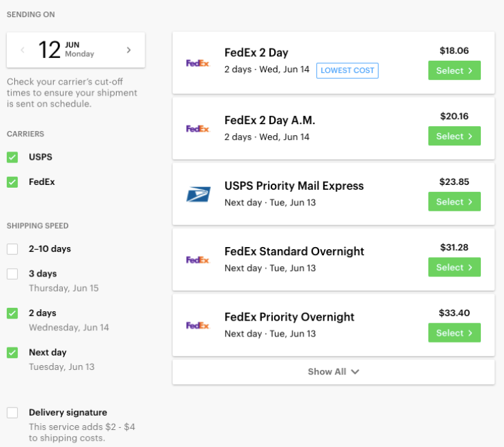Click the $20.16 price
The image size is (504, 447).
point(454,116)
